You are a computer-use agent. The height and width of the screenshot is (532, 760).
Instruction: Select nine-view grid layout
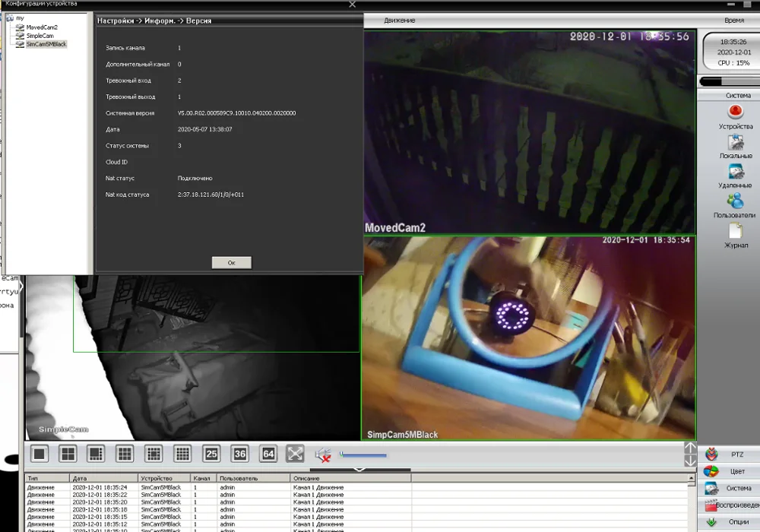[x=125, y=454]
